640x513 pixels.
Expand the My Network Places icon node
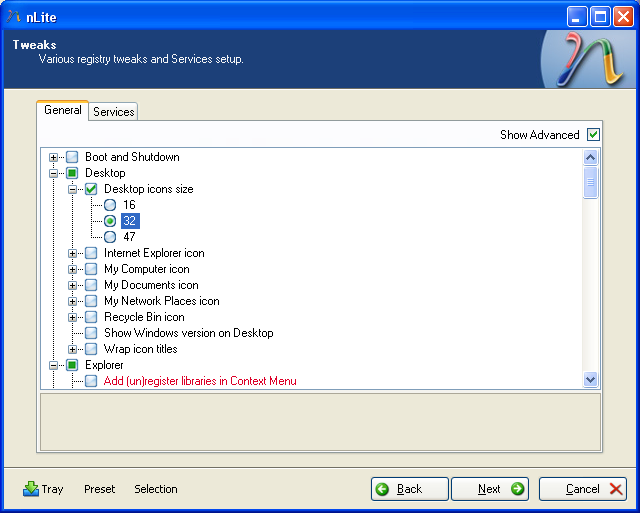pos(72,301)
